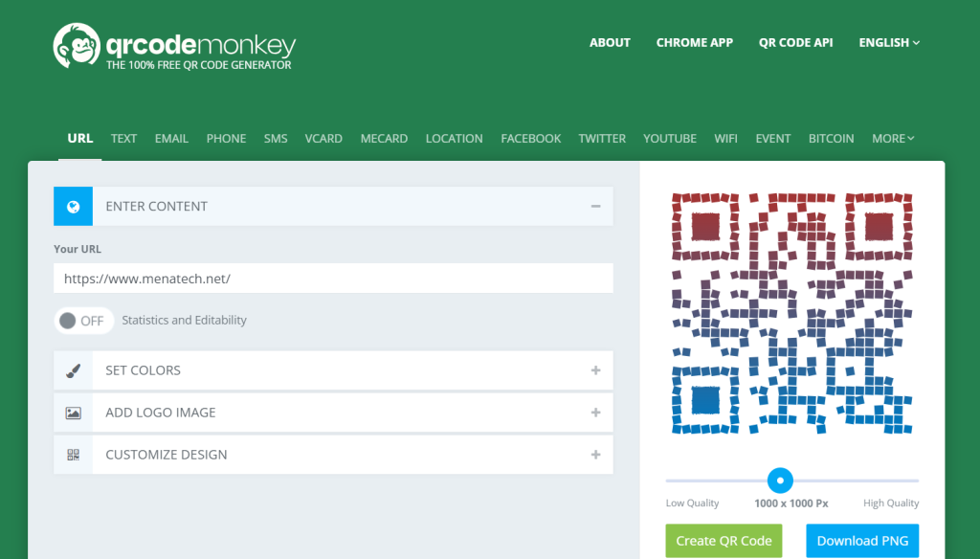Click the Low Quality label

tap(693, 503)
